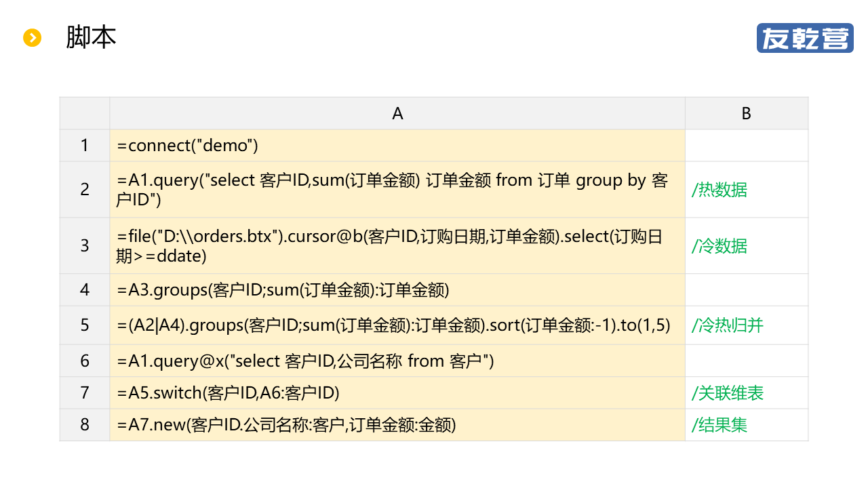Screen dimensions: 868x488
Task: Click the (A2|A4).groups sort cell
Action: 397,325
